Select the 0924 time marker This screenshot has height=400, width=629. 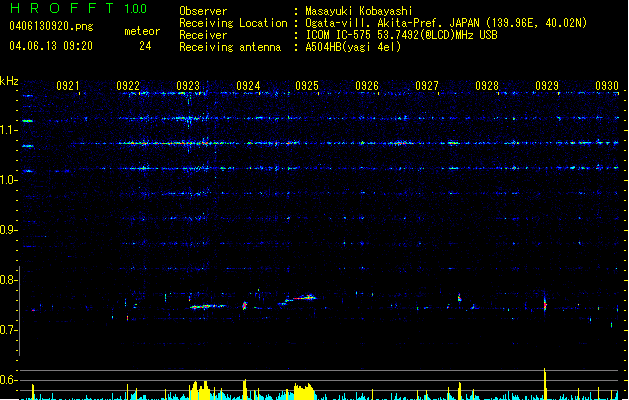[248, 86]
